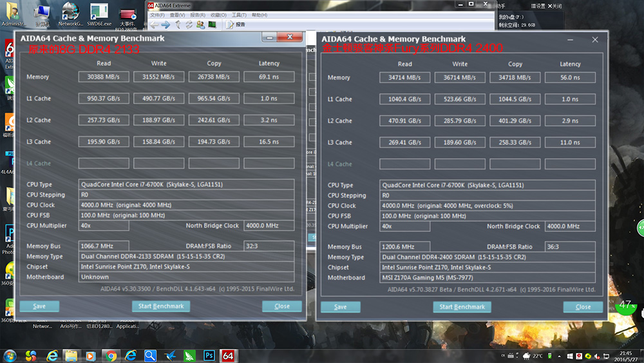The height and width of the screenshot is (363, 644).
Task: Click Memory Copy 26738 MB/s in left window
Action: (214, 77)
